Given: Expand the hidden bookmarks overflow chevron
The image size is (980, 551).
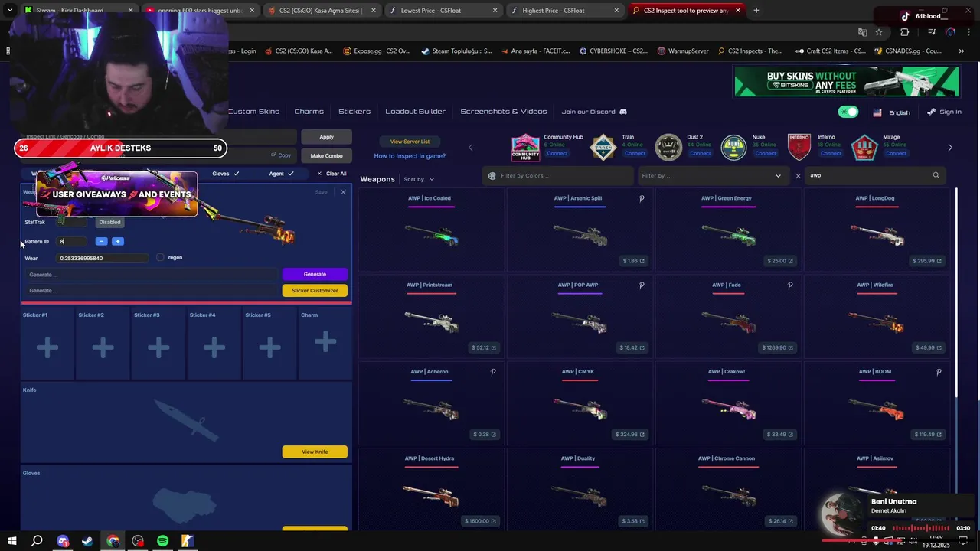Looking at the screenshot, I should (x=961, y=51).
